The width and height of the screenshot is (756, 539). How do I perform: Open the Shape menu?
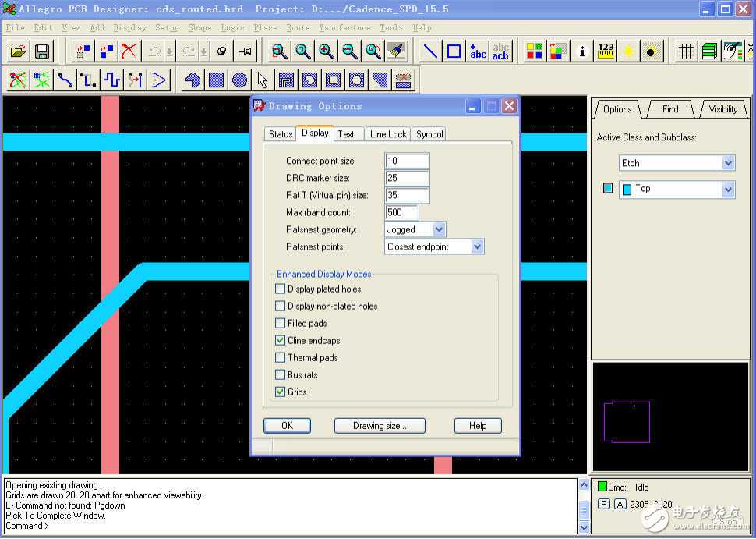coord(200,27)
